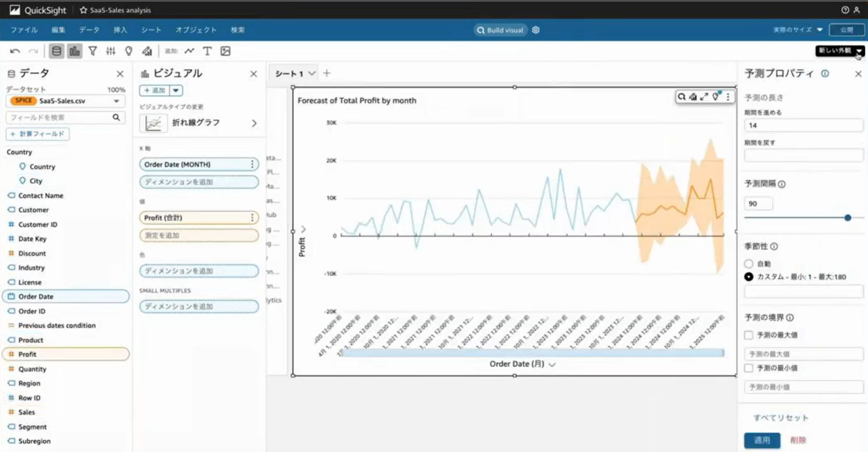The width and height of the screenshot is (868, 452).
Task: Click the 計算フィールド add button
Action: [38, 134]
